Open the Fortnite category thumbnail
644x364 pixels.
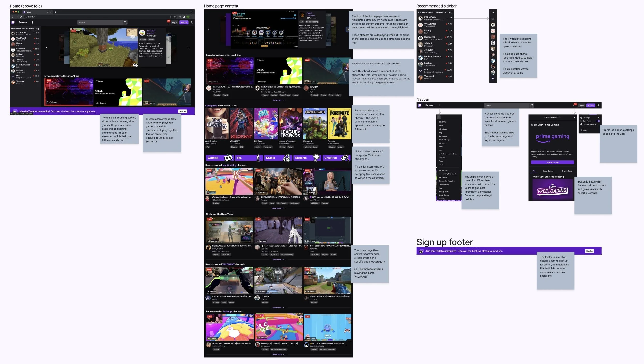pyautogui.click(x=339, y=124)
